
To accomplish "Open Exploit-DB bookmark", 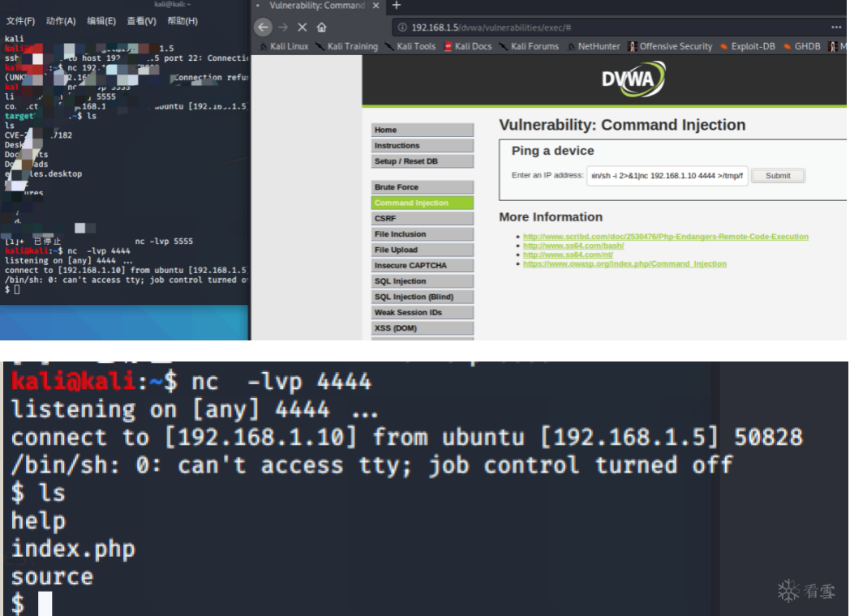I will point(748,46).
